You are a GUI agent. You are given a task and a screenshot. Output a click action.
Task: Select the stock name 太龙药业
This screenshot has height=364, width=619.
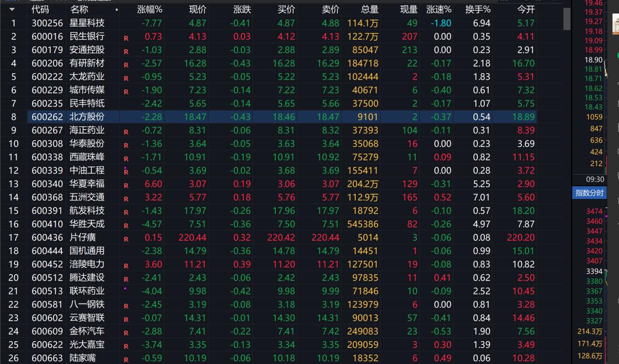tap(87, 76)
